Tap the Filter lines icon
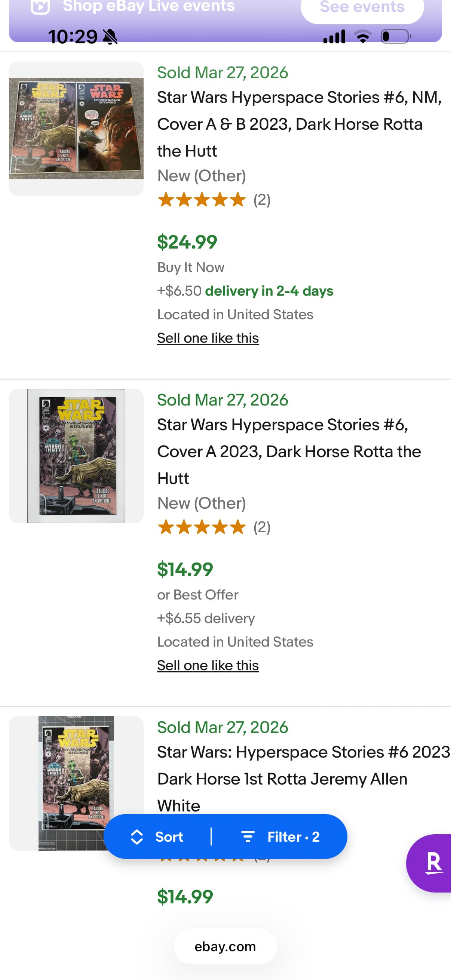The height and width of the screenshot is (980, 451). point(248,836)
